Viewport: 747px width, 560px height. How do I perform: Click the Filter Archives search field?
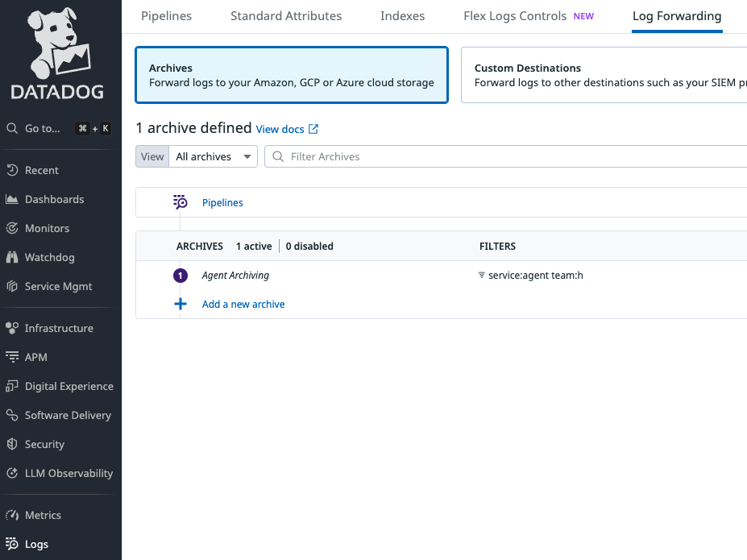(505, 156)
